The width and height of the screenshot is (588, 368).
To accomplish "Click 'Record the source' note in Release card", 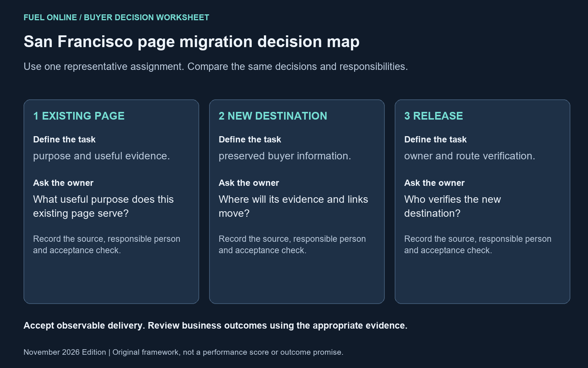I will (478, 245).
